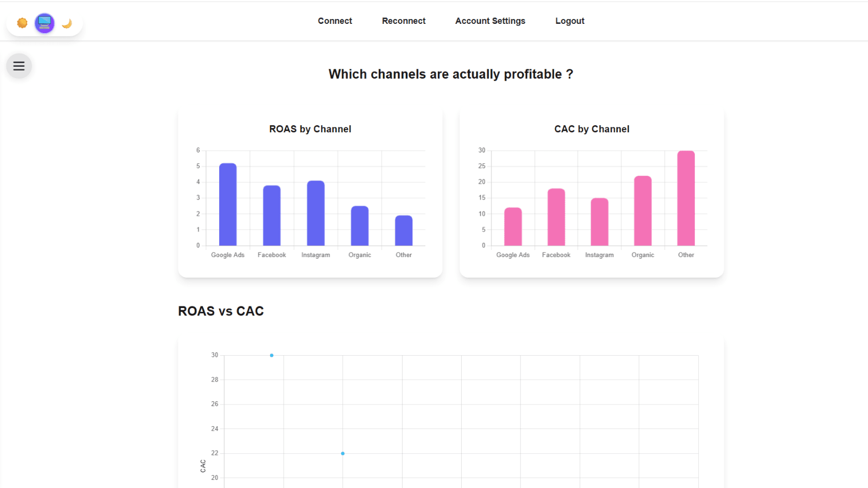
Task: Open the Connect menu item
Action: click(335, 21)
